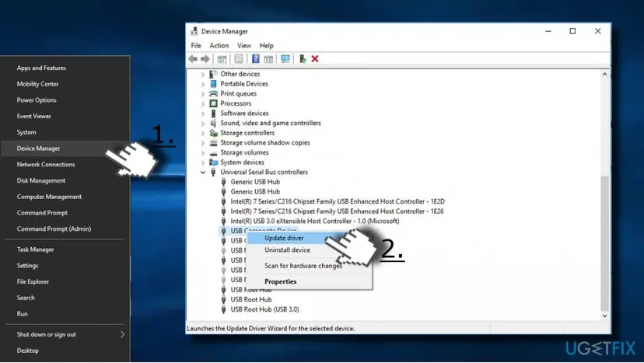Screen dimensions: 644x363
Task: Click the System devices category icon
Action: [x=213, y=162]
